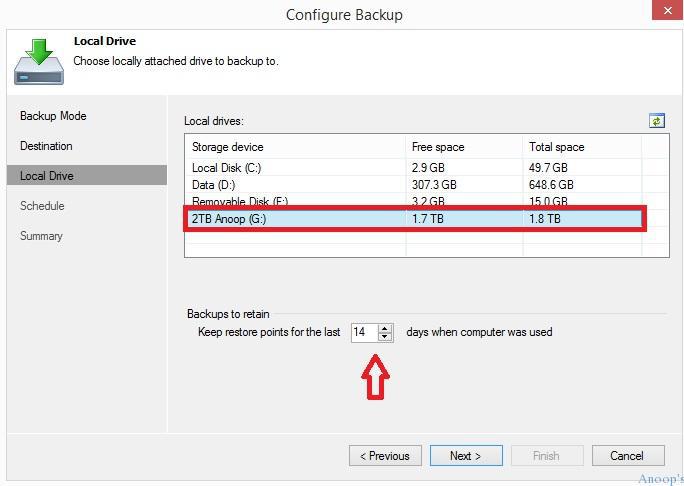This screenshot has width=684, height=486.
Task: Select Local Disk (C:) drive
Action: point(427,168)
